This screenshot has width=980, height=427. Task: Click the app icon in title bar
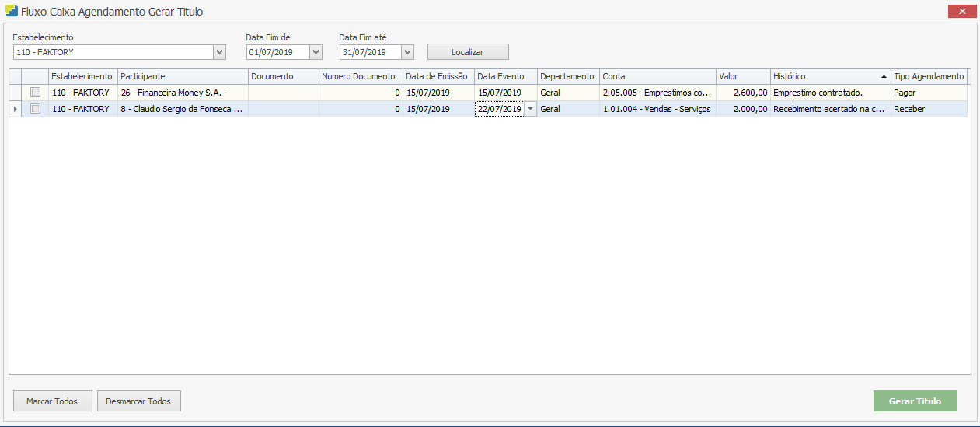tap(12, 12)
